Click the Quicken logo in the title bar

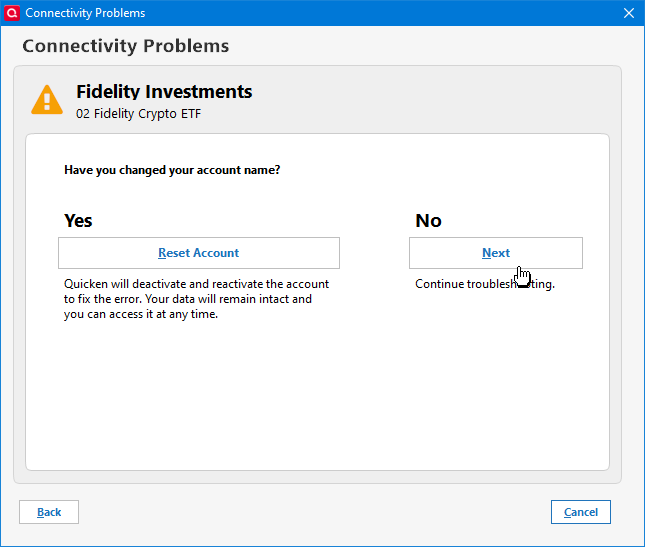pyautogui.click(x=12, y=13)
